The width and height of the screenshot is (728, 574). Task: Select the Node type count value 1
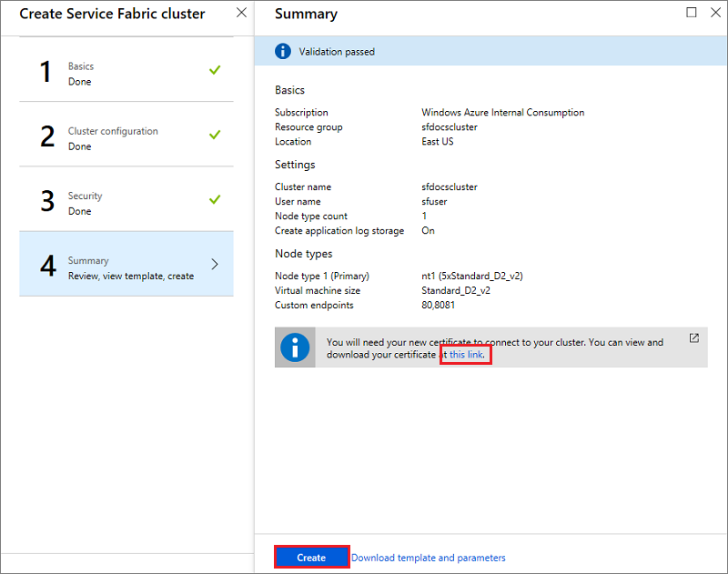coord(424,216)
